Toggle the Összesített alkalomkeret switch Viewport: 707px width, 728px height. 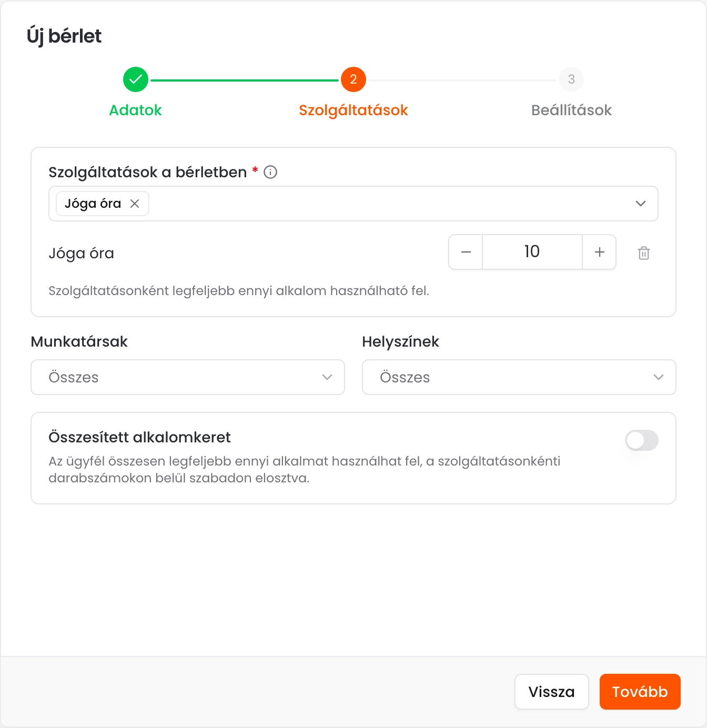coord(642,440)
